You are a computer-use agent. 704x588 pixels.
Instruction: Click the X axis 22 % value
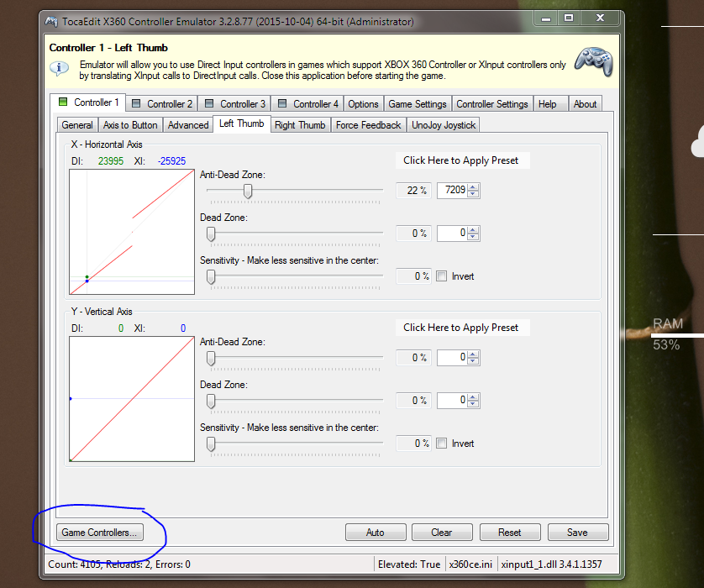[x=413, y=191]
